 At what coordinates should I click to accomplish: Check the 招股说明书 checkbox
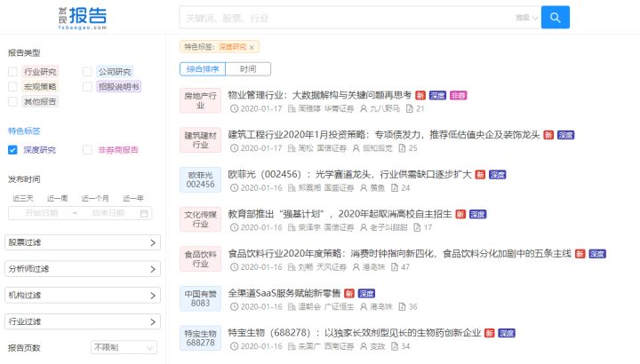pyautogui.click(x=87, y=86)
